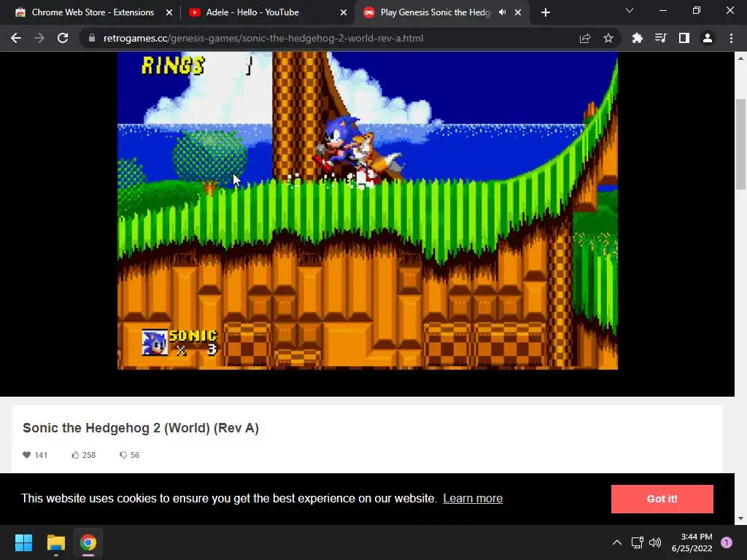Open the Extensions puzzle icon
This screenshot has height=560, width=747.
[637, 38]
